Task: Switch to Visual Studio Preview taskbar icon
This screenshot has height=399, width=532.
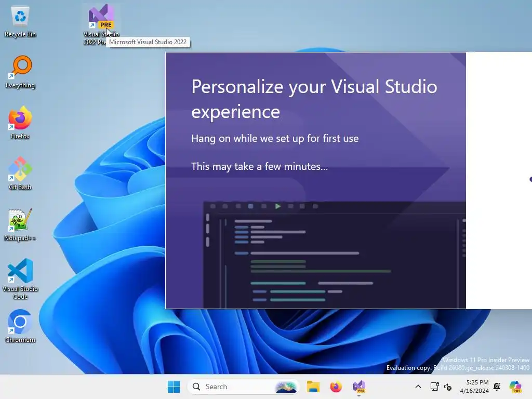Action: click(x=358, y=387)
